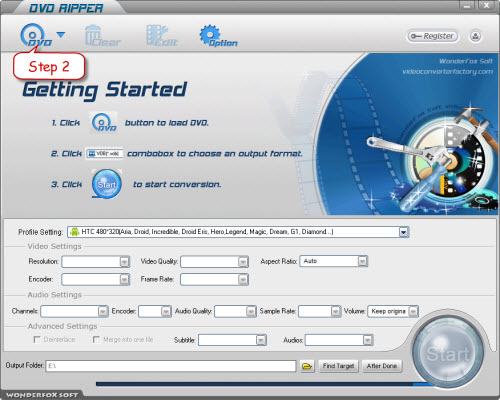Minimize the DVD Ripper window
Screen dimensions: 500x400
click(468, 5)
